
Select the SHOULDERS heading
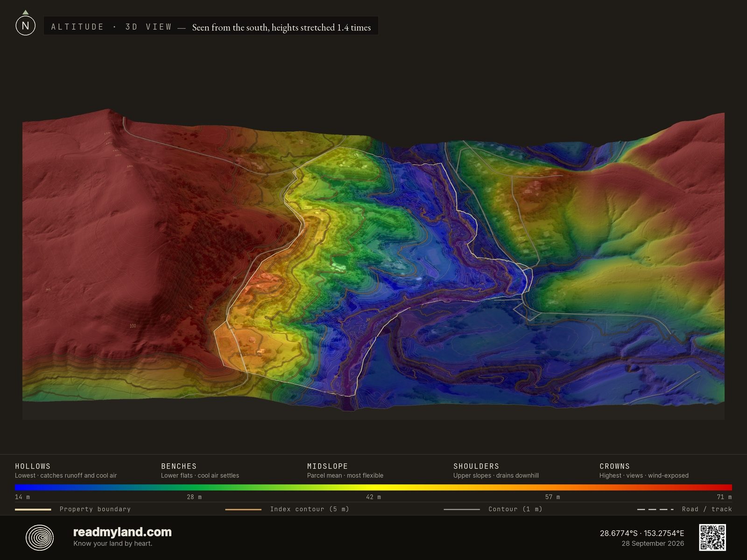(476, 466)
